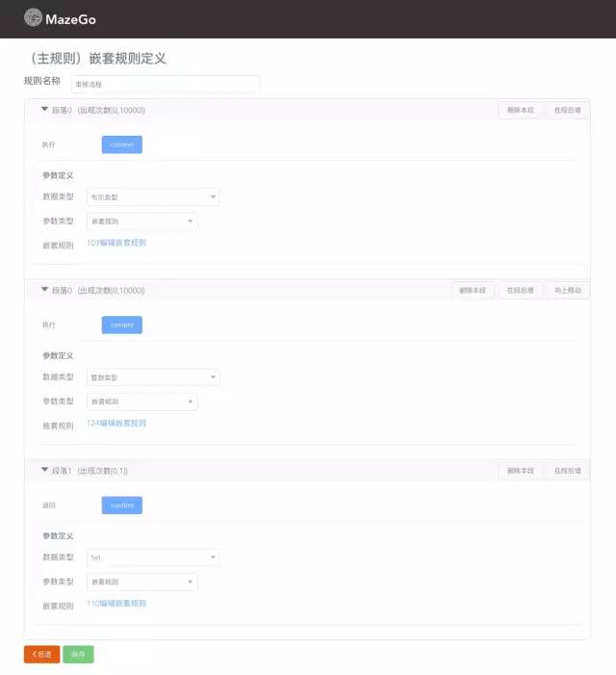Viewport: 616px width, 675px height.
Task: Focus the 规则名称 text field
Action: point(166,85)
